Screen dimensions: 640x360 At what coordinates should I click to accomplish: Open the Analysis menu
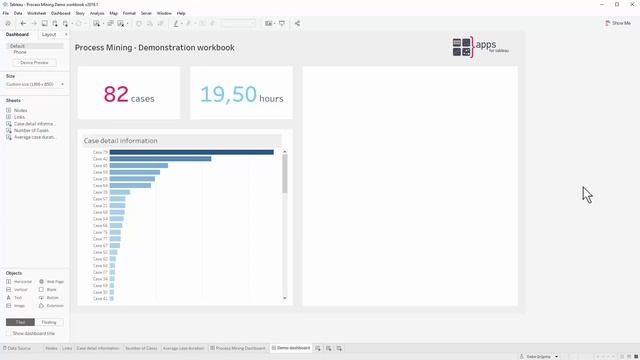point(97,13)
